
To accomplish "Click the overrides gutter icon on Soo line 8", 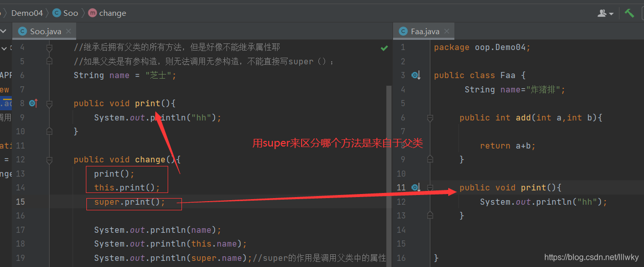I will coord(34,103).
